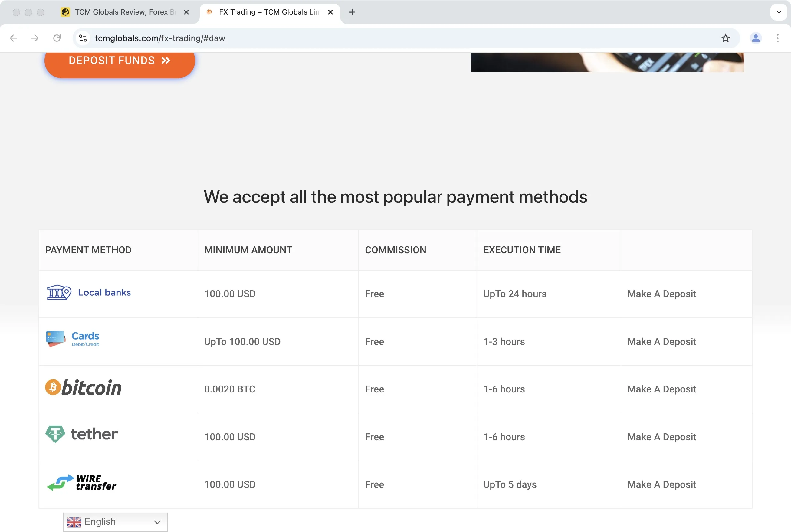This screenshot has width=791, height=532.
Task: Reload the page with the refresh icon
Action: (x=57, y=38)
